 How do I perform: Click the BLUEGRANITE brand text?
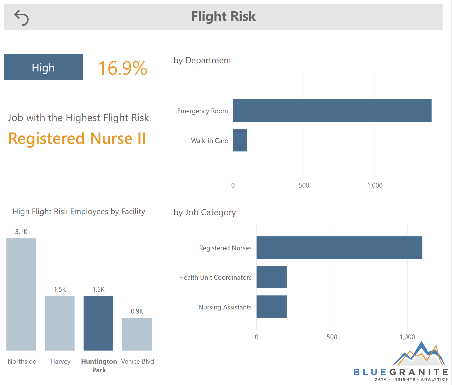[x=401, y=372]
